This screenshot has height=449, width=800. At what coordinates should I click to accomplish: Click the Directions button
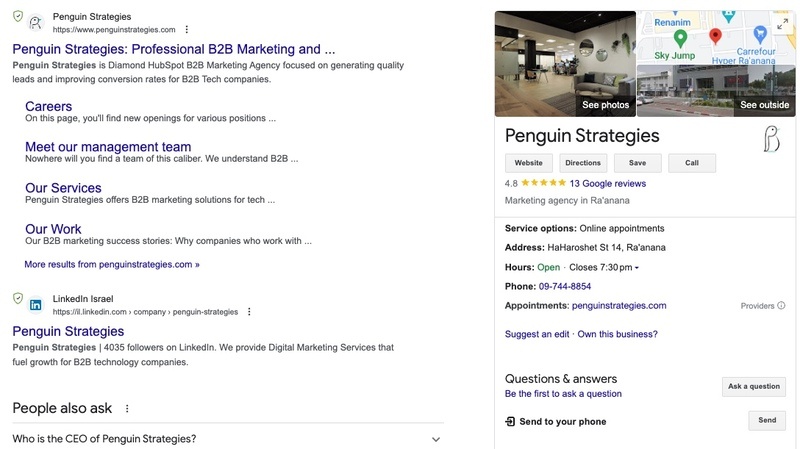click(583, 163)
